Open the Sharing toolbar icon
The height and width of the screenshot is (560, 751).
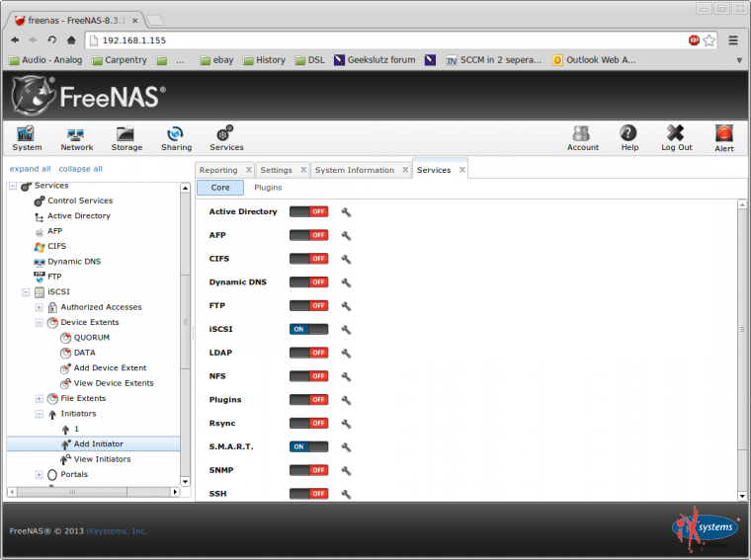(x=176, y=138)
